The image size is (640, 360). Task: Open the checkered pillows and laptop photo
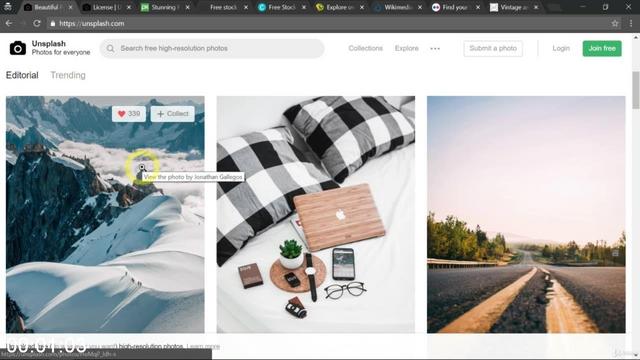316,214
